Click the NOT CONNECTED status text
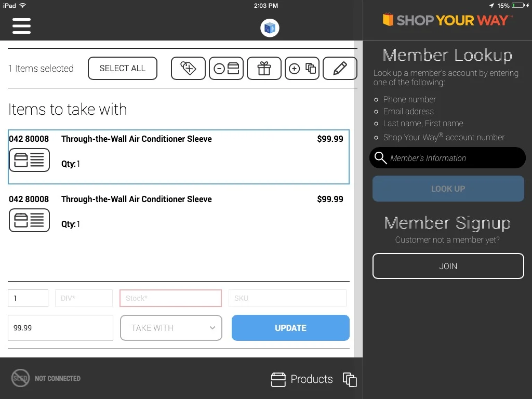Image resolution: width=532 pixels, height=399 pixels. (x=58, y=378)
